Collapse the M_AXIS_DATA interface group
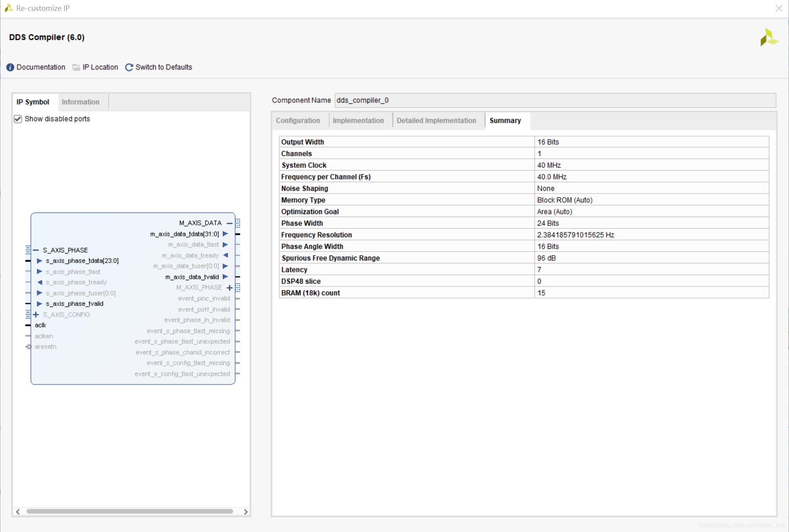The height and width of the screenshot is (532, 789). pyautogui.click(x=229, y=223)
